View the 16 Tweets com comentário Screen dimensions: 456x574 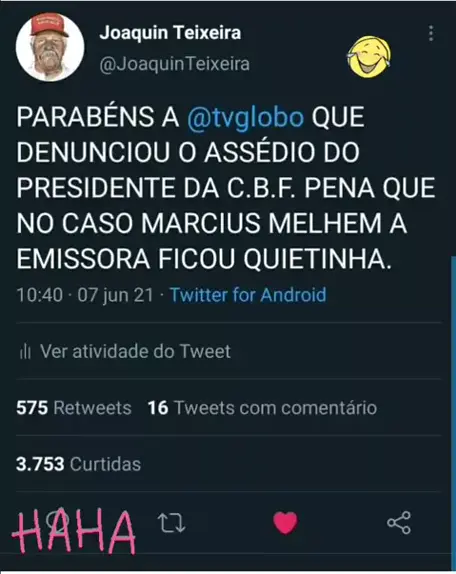tap(262, 408)
